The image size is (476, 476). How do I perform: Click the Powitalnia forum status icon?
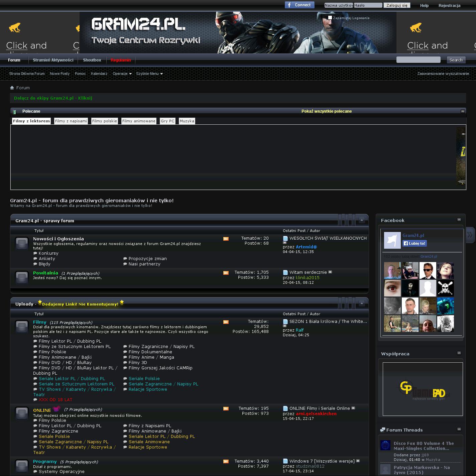(22, 277)
